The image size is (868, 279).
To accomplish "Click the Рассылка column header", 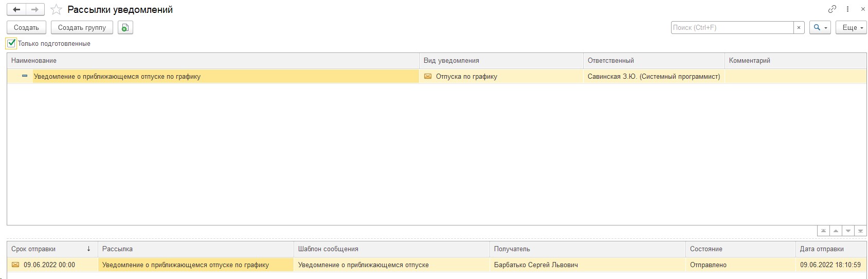I will [x=196, y=249].
